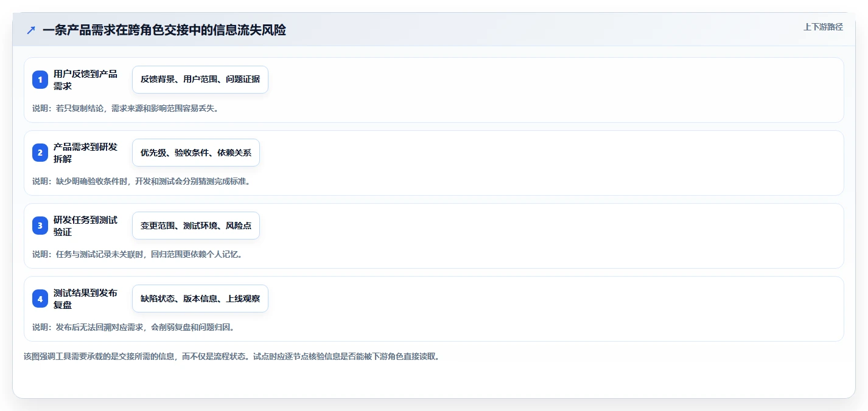The image size is (868, 411).
Task: Click the 研发任务到测试验证 step heading
Action: (x=85, y=226)
